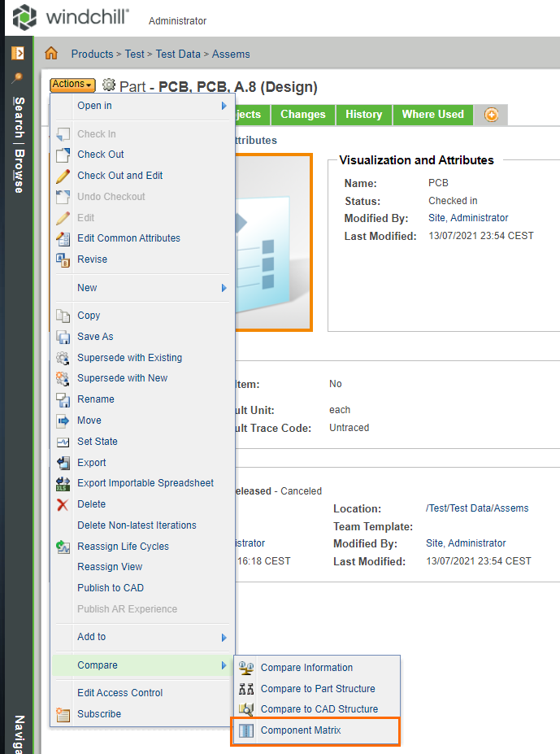
Task: Click the red X Delete icon
Action: pos(63,504)
